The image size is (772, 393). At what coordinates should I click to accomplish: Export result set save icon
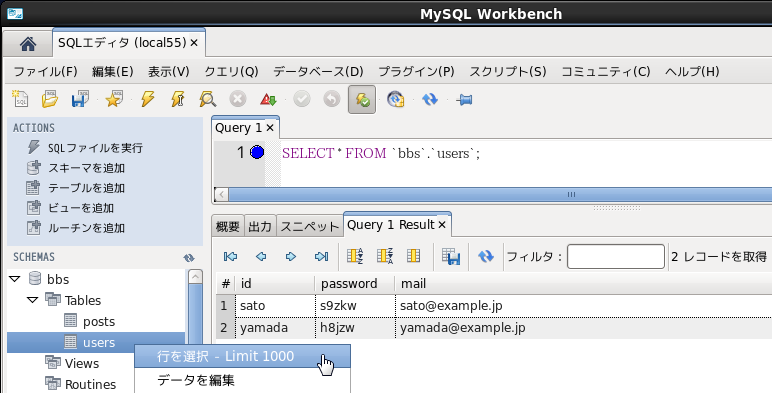click(450, 256)
